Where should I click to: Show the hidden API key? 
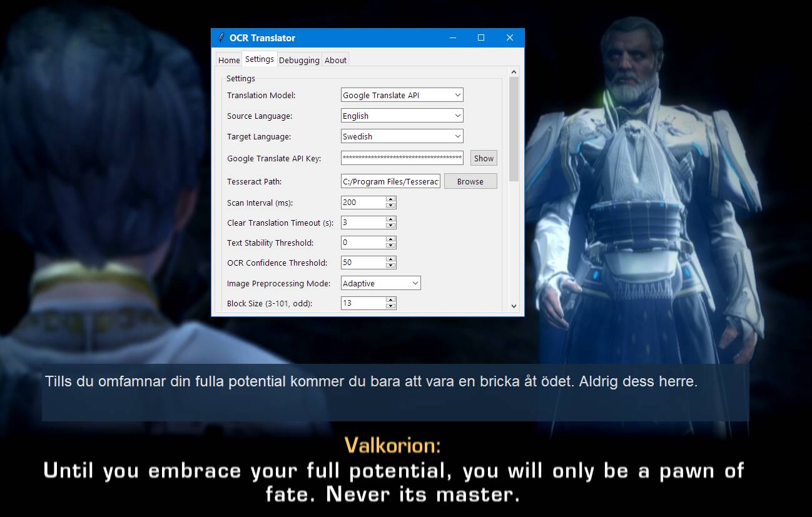pyautogui.click(x=484, y=158)
